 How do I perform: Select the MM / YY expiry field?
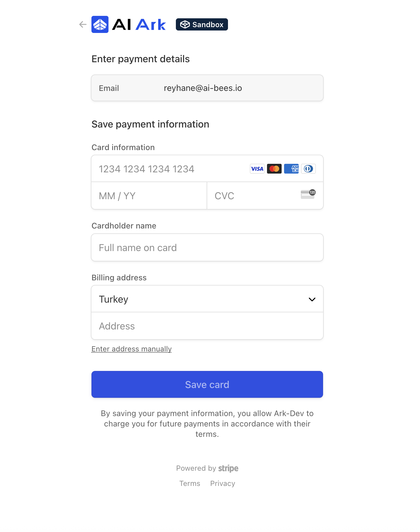tap(149, 196)
